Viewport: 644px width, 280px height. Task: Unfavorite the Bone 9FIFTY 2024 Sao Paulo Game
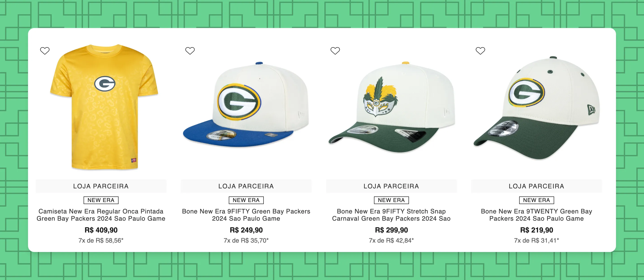click(190, 50)
